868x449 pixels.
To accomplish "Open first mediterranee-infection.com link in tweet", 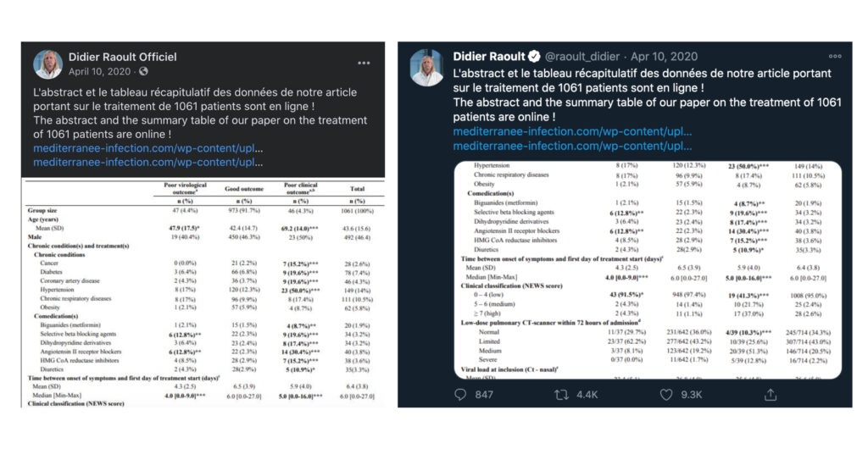I will coord(572,131).
